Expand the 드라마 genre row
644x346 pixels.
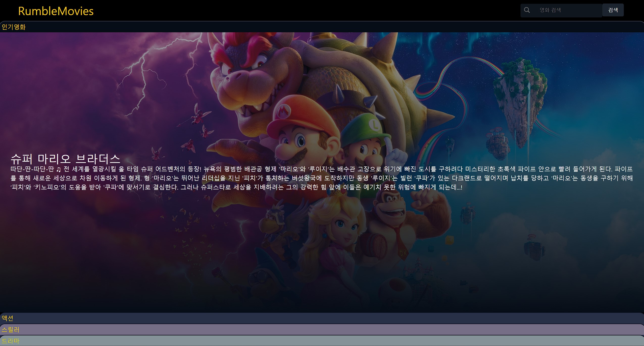(11, 341)
